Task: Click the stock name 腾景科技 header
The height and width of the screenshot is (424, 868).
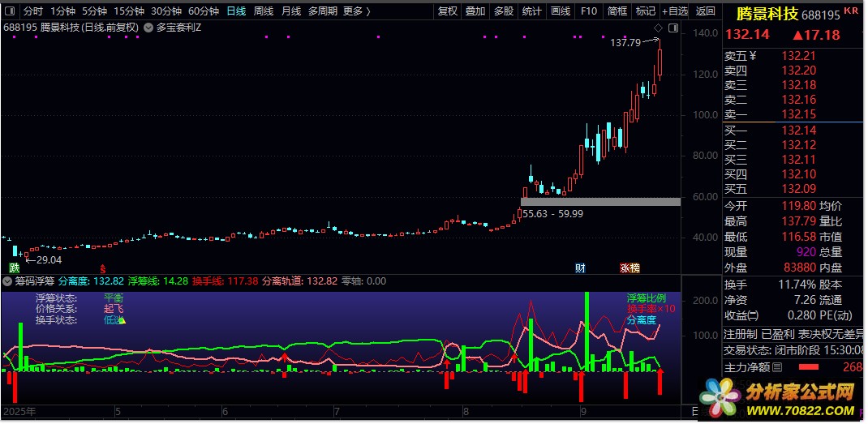Action: pos(767,14)
